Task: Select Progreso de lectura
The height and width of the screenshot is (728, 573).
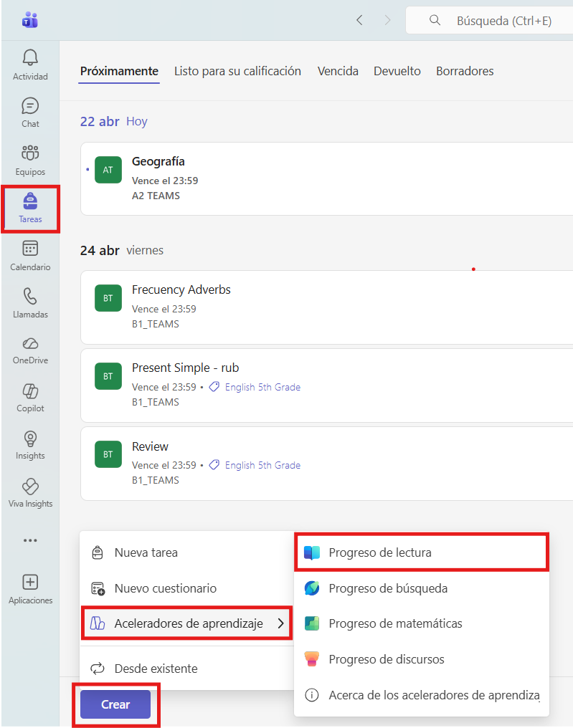Action: (422, 552)
